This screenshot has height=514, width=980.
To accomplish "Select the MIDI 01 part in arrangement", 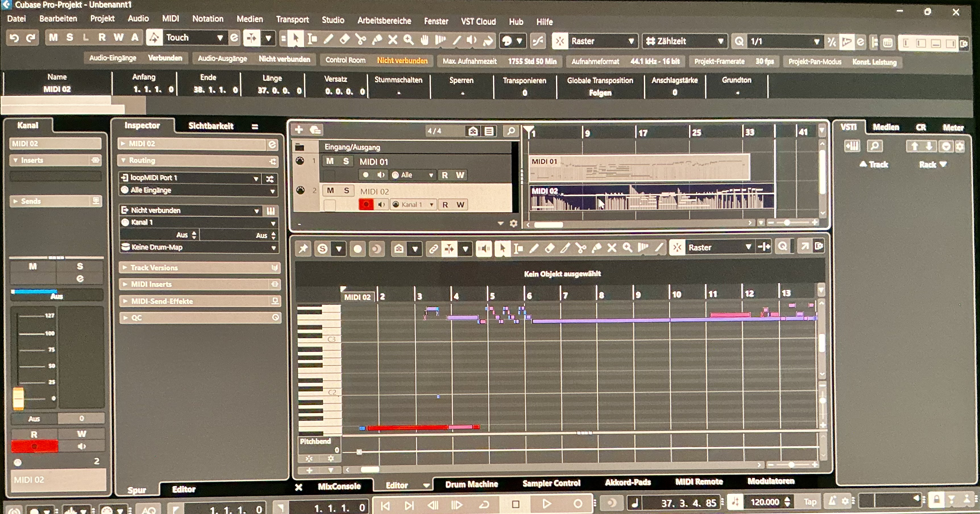I will pyautogui.click(x=639, y=167).
